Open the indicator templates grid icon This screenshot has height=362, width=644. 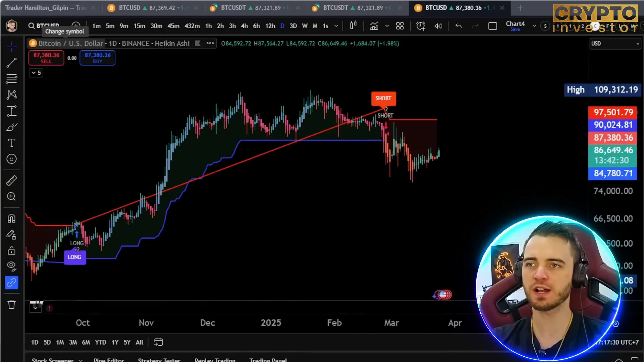coord(400,26)
